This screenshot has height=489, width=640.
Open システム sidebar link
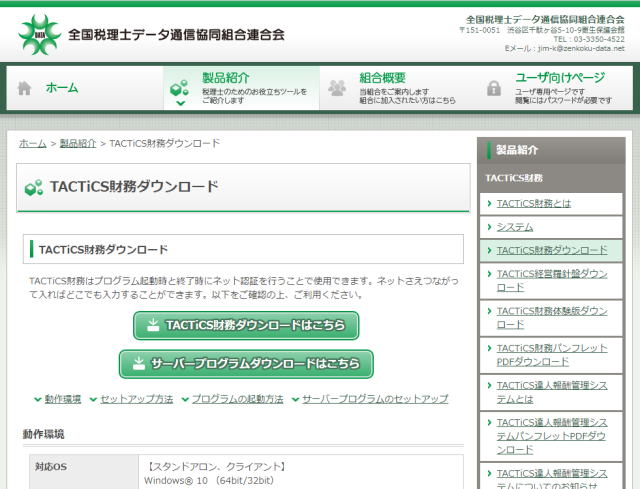click(515, 227)
